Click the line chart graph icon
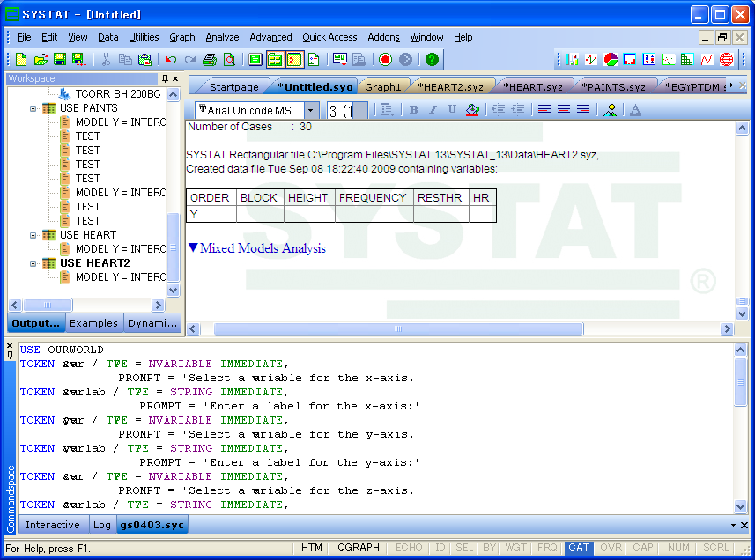Viewport: 755px width, 560px height. 591,60
